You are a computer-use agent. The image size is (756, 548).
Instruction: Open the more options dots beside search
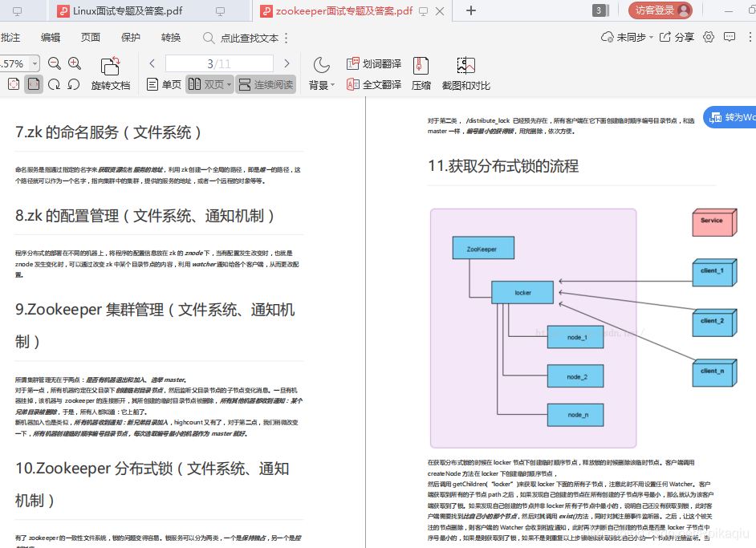click(x=287, y=38)
